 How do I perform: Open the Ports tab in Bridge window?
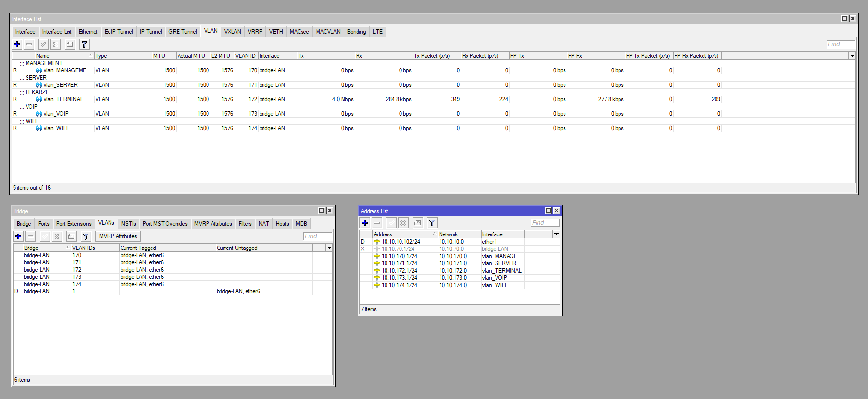pyautogui.click(x=44, y=224)
